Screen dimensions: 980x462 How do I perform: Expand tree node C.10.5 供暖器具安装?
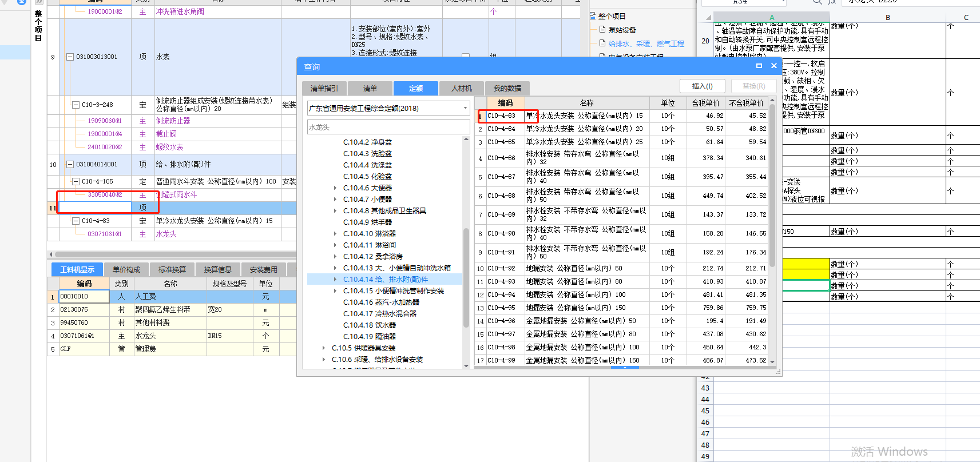click(x=324, y=348)
